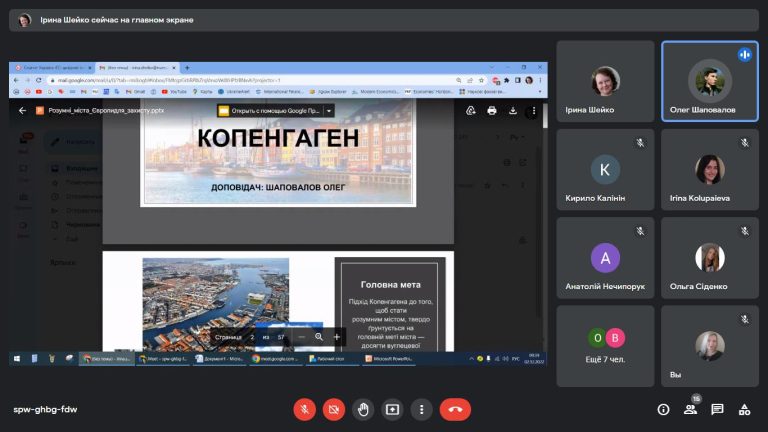Click the Ірина Шейко main screen notification banner
This screenshot has height=432, width=768.
tap(384, 20)
